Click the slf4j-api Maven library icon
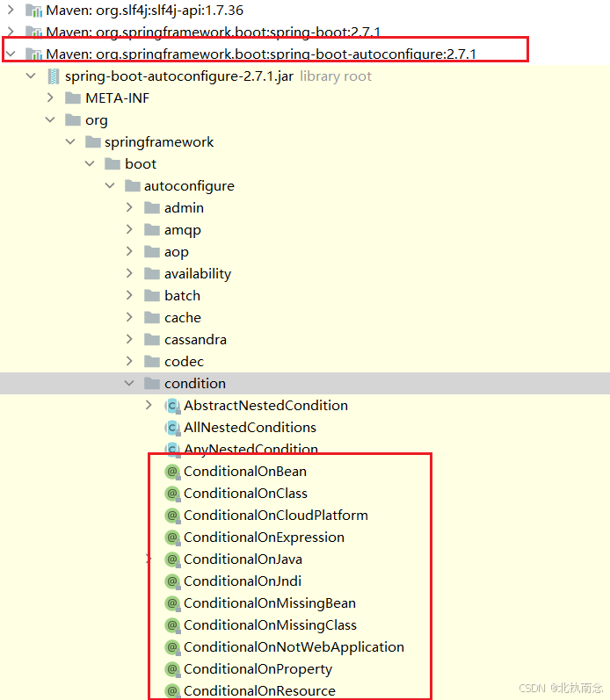The width and height of the screenshot is (610, 700). tap(34, 11)
